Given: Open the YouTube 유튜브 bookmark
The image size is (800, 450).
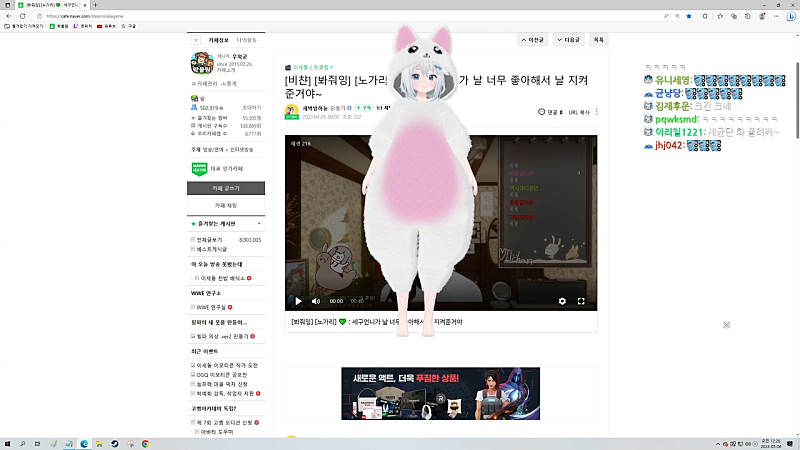Looking at the screenshot, I should pos(106,26).
